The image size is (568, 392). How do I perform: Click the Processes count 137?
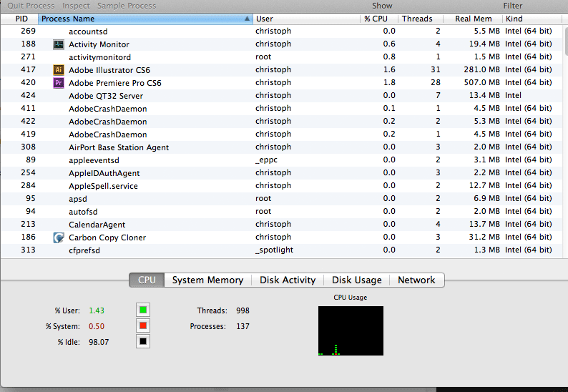pyautogui.click(x=243, y=326)
